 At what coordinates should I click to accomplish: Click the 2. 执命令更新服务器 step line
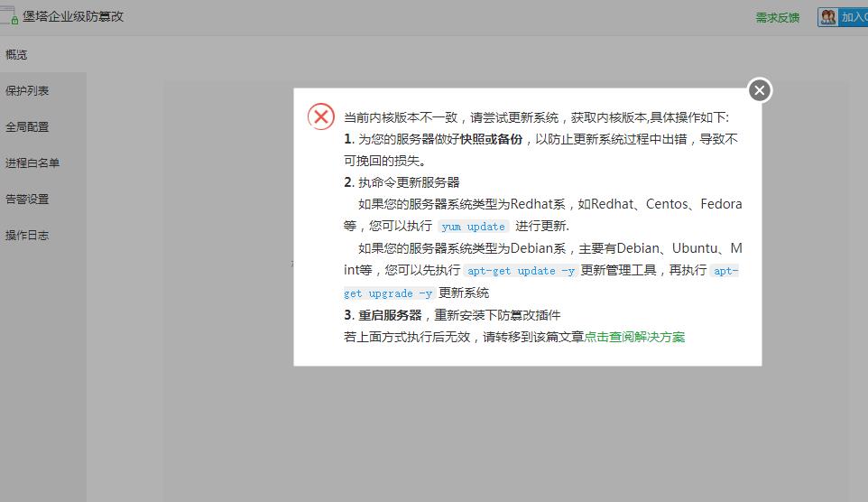(x=402, y=182)
